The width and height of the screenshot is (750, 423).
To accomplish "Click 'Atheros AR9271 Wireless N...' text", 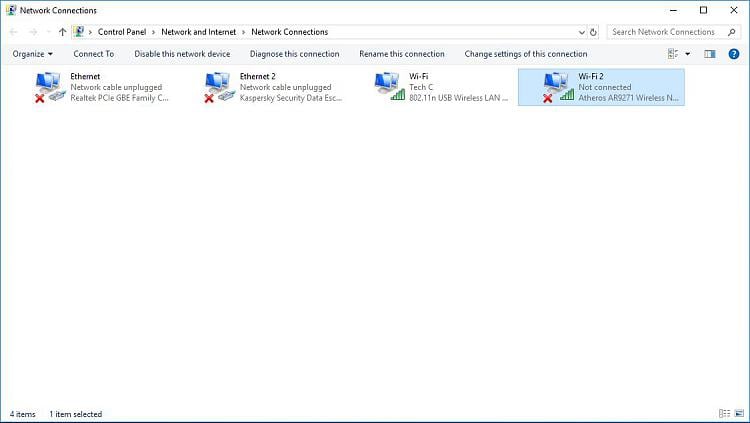I will (x=629, y=98).
